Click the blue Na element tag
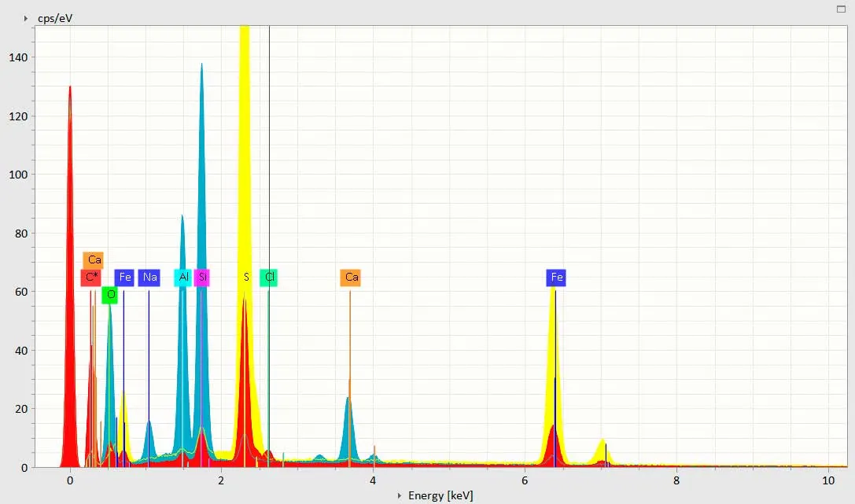 pos(149,278)
